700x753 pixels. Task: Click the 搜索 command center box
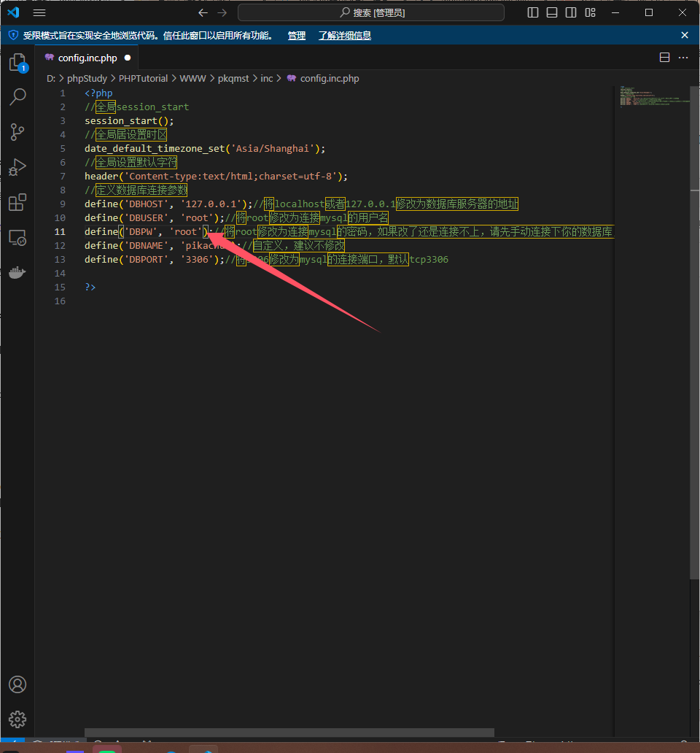tap(371, 12)
